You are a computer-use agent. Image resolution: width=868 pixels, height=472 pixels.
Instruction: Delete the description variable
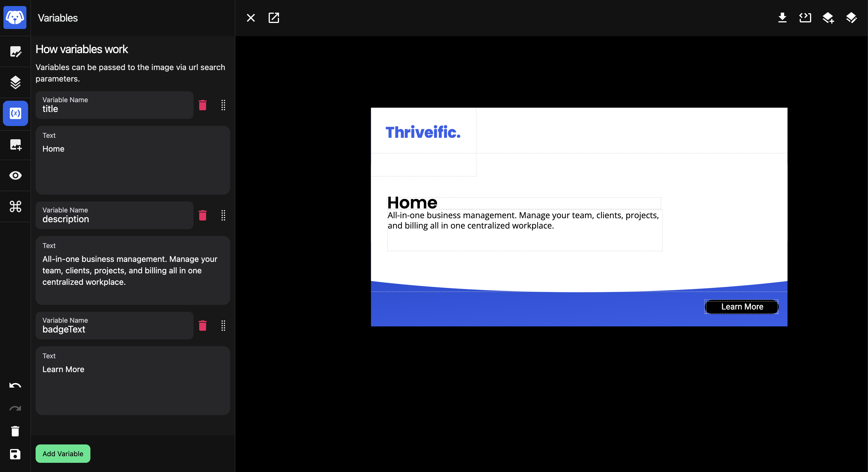[203, 215]
